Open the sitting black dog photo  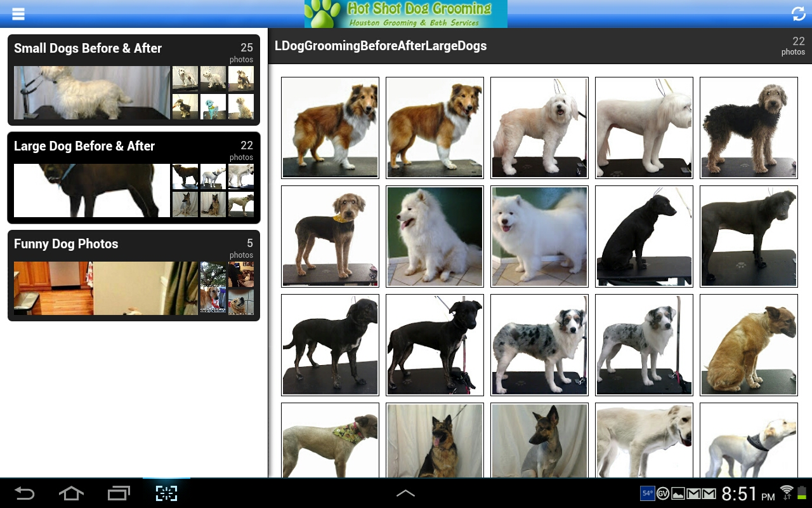click(644, 236)
